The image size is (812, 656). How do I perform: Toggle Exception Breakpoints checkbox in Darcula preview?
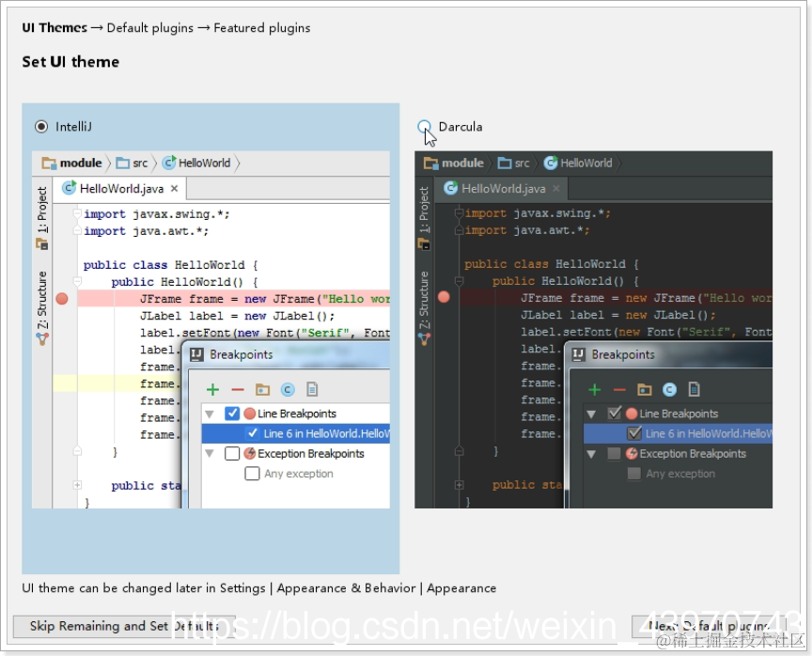(615, 454)
